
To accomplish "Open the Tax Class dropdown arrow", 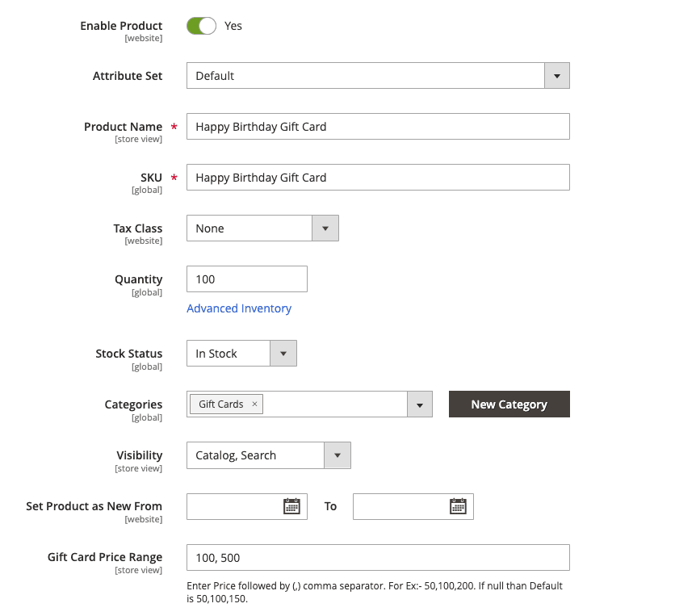I will point(325,228).
